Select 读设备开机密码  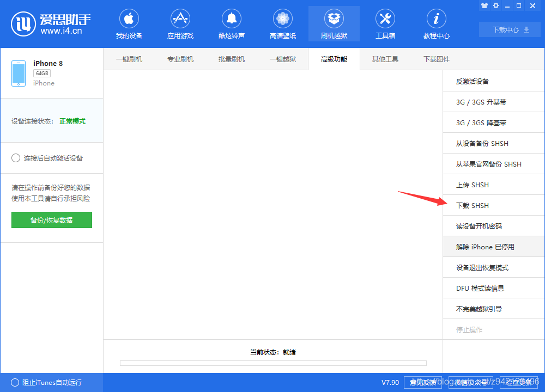coord(494,226)
